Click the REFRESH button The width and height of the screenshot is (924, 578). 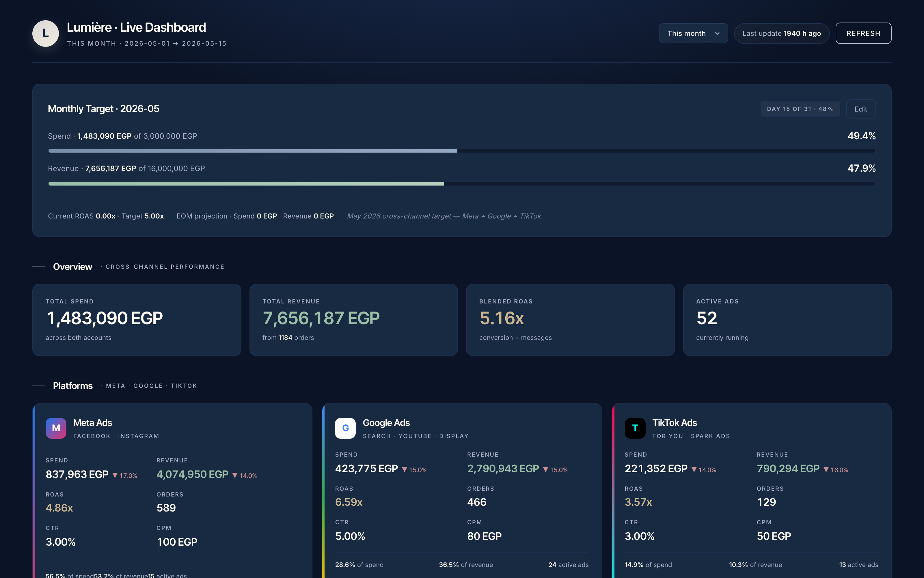coord(863,33)
